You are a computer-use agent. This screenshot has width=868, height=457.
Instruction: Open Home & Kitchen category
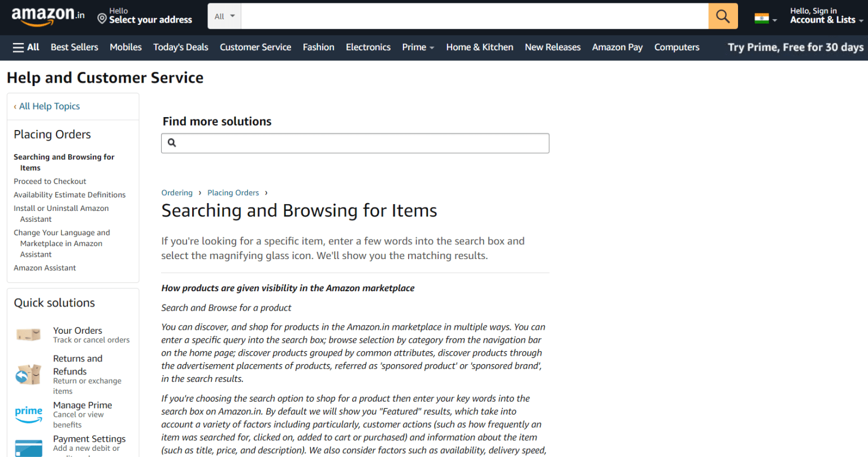(480, 48)
